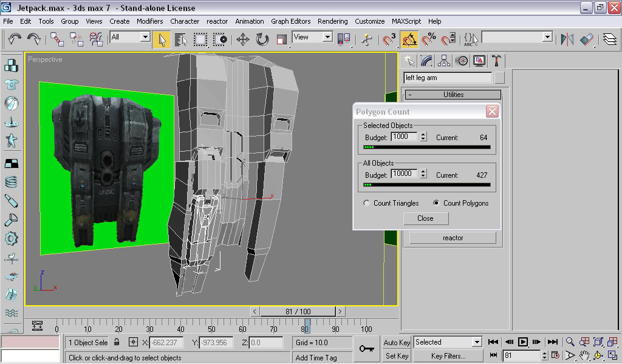Click the Align tool icon
Screen dimensions: 622x364
pos(587,39)
